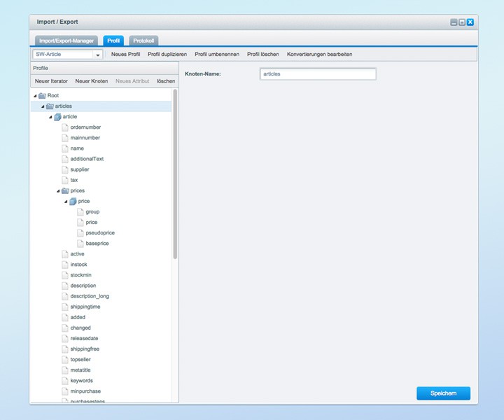Collapse the Root tree node
This screenshot has height=420, width=504.
35,95
